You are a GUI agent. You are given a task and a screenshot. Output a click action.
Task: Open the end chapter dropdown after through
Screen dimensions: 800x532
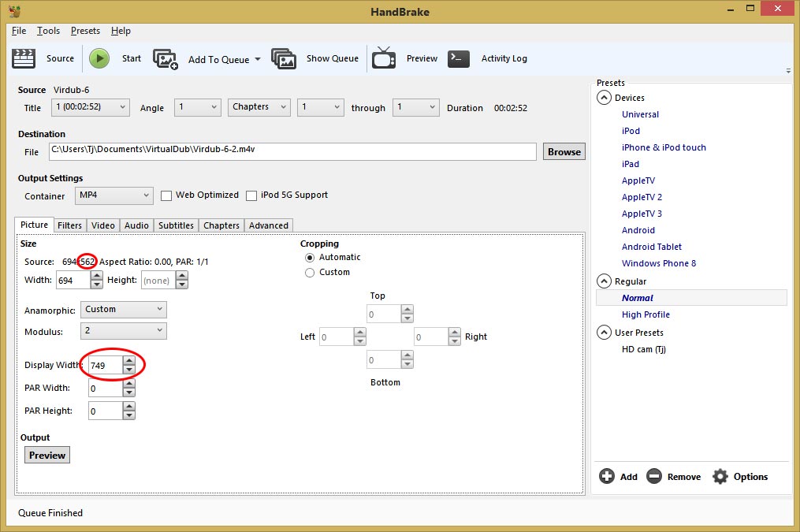pos(416,107)
